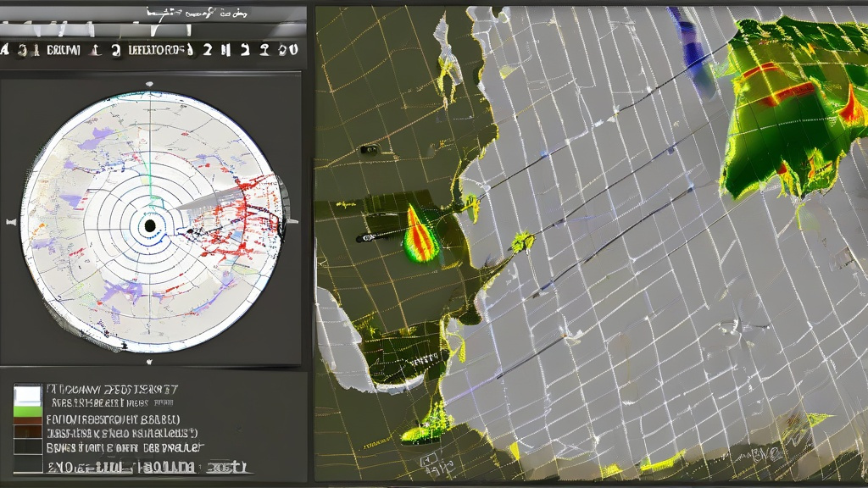Click the east edge marker of the radar scope
Viewport: 868px width, 488px height.
[x=292, y=221]
